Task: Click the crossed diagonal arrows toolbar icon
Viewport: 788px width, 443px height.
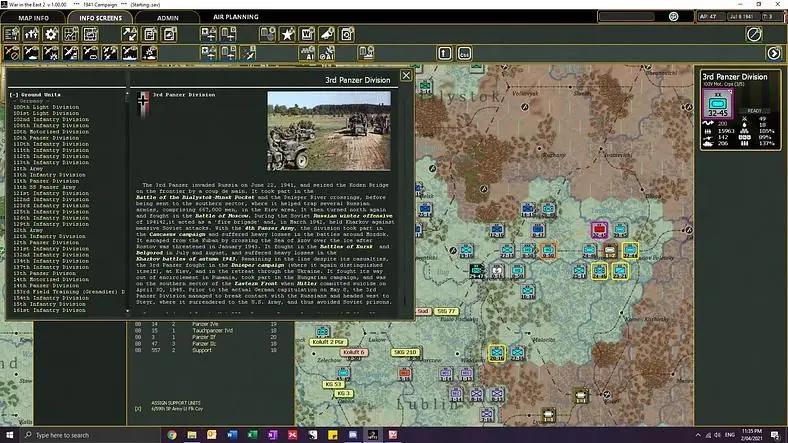Action: pyautogui.click(x=129, y=34)
